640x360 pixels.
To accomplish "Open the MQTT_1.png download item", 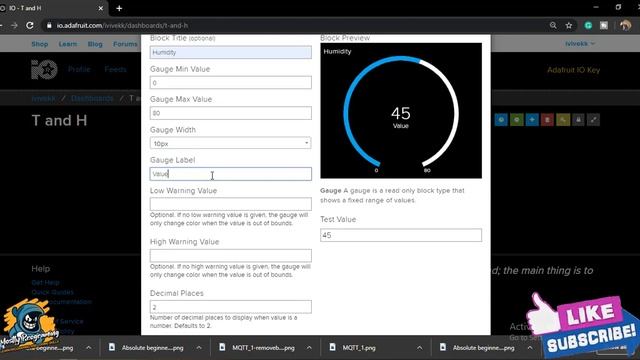I will point(359,348).
